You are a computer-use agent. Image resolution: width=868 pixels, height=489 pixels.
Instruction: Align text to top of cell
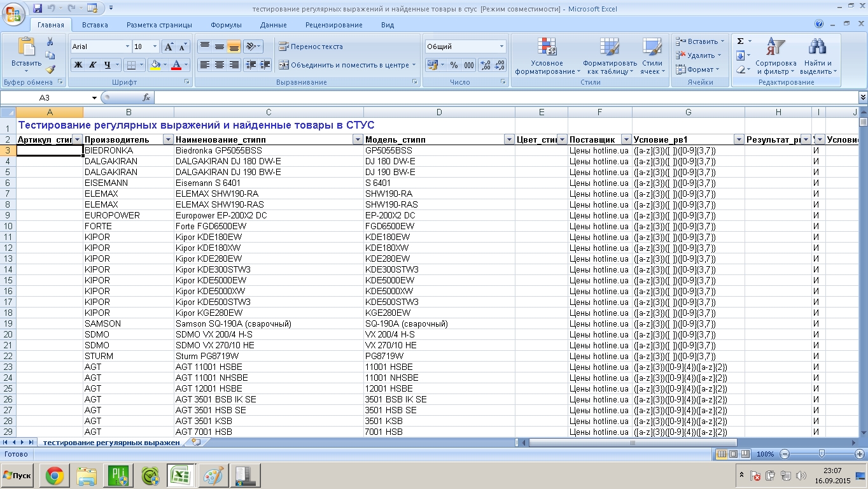tap(204, 46)
